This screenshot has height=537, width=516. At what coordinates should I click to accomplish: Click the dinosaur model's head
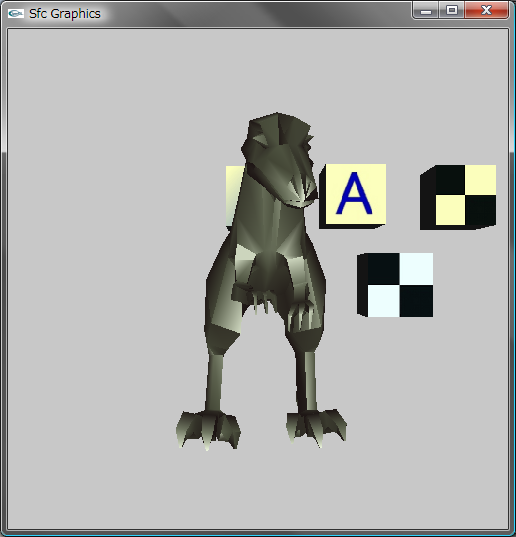[279, 159]
